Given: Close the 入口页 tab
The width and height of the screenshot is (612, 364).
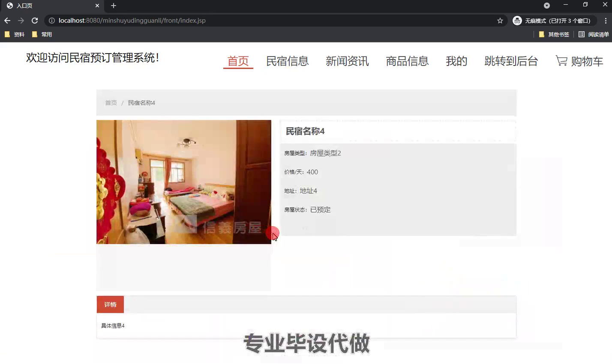Looking at the screenshot, I should [x=97, y=6].
